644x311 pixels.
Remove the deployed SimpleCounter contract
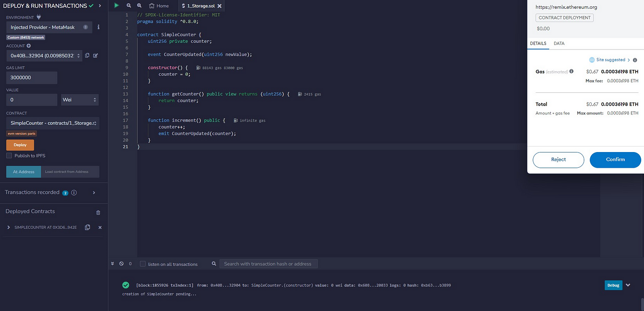pos(100,227)
